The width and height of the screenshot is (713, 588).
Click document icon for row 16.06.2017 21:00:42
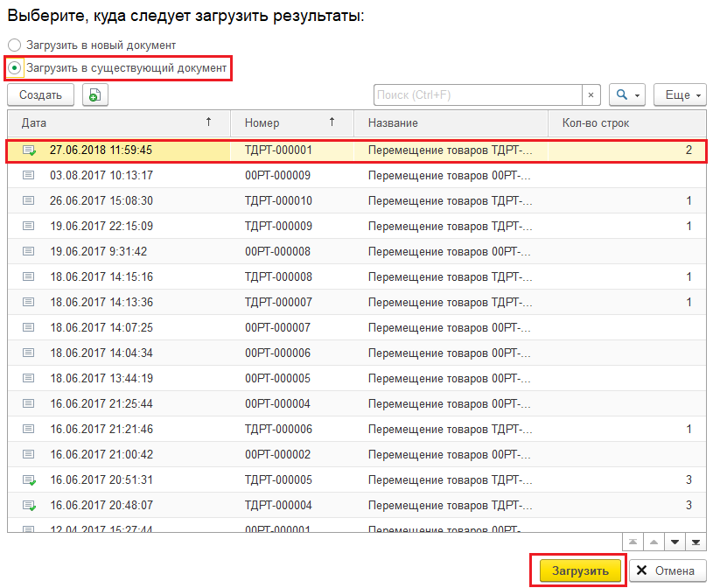pos(29,454)
